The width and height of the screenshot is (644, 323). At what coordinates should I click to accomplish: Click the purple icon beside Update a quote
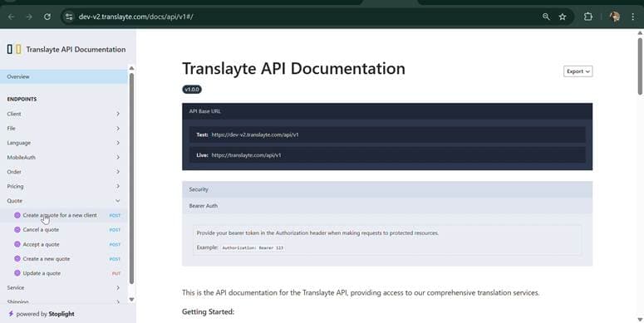click(17, 273)
